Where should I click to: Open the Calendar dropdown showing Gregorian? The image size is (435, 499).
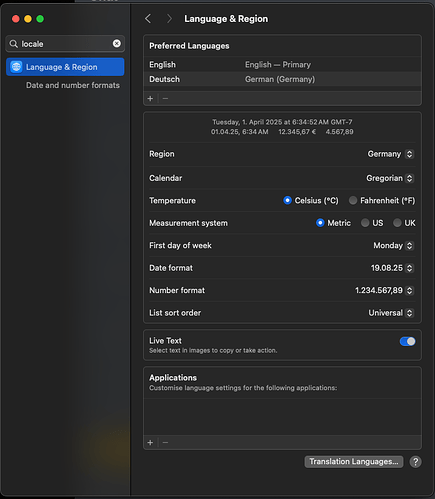coord(390,178)
